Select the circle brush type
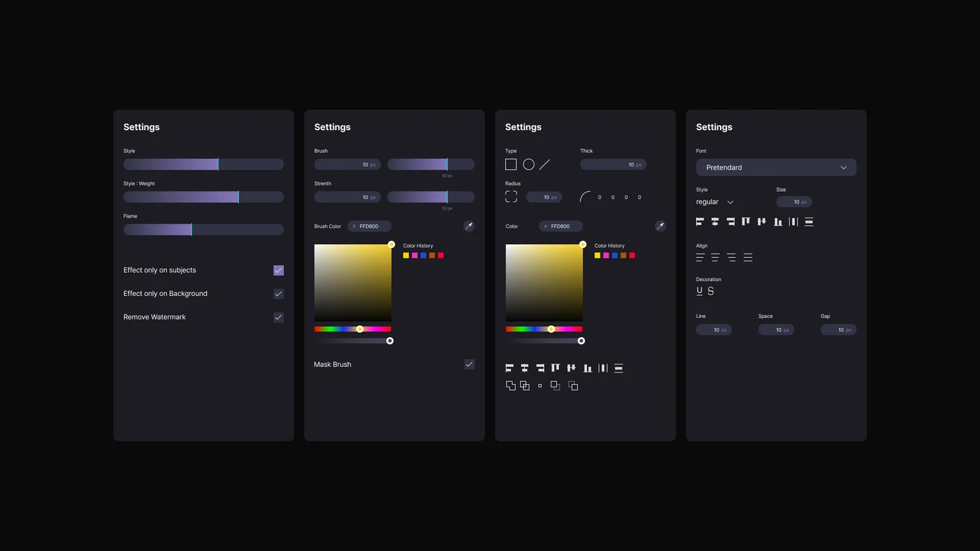 [x=528, y=164]
